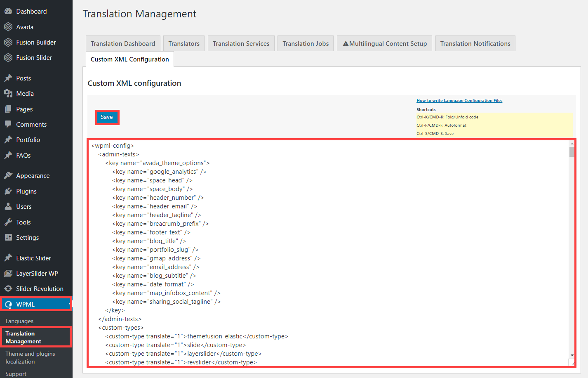Click the Users person icon
Image resolution: width=588 pixels, height=378 pixels.
(8, 206)
